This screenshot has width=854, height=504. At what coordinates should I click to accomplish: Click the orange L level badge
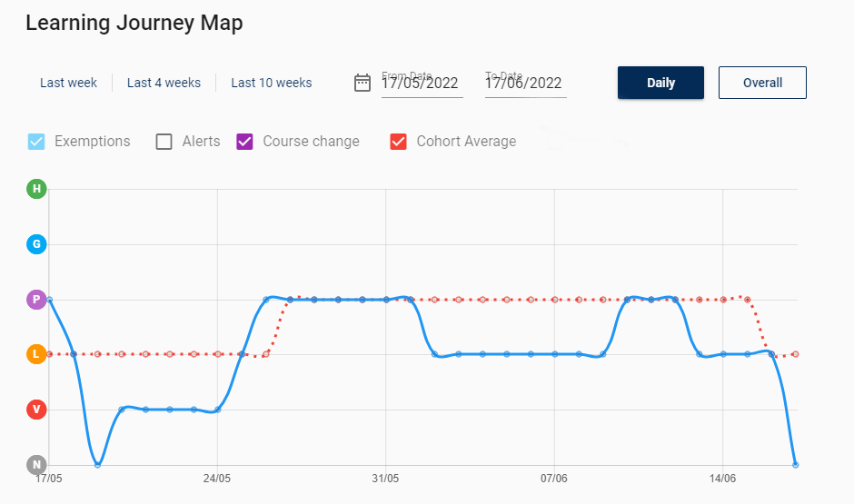[36, 354]
